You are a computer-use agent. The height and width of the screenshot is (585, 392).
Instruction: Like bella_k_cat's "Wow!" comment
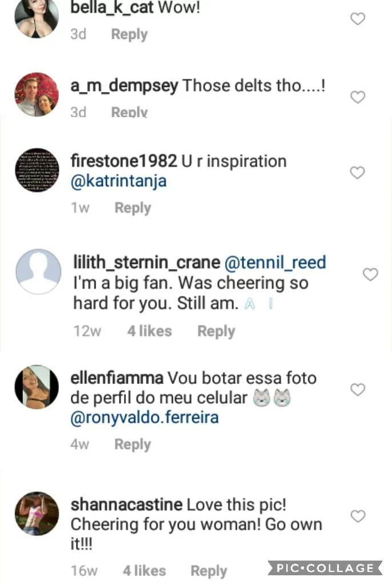pos(357,19)
